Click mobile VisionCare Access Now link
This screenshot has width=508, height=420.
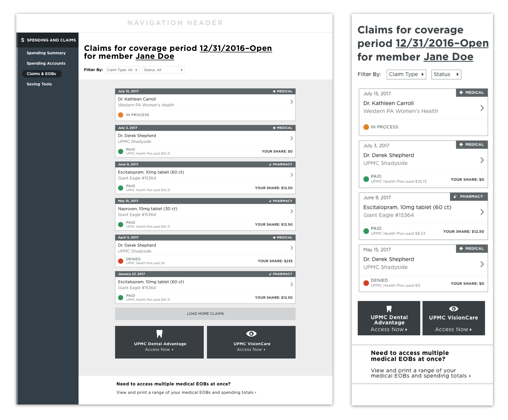pyautogui.click(x=453, y=330)
